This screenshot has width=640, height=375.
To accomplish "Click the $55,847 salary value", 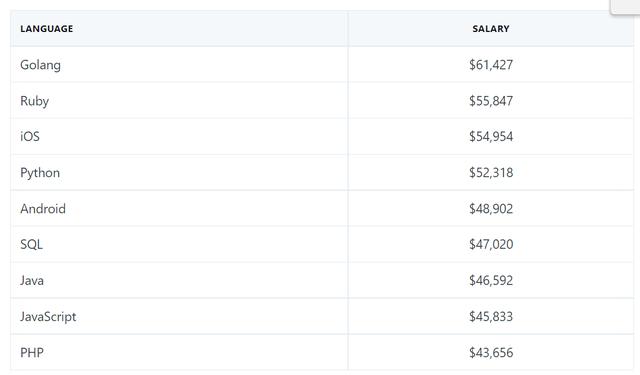I will [x=491, y=101].
